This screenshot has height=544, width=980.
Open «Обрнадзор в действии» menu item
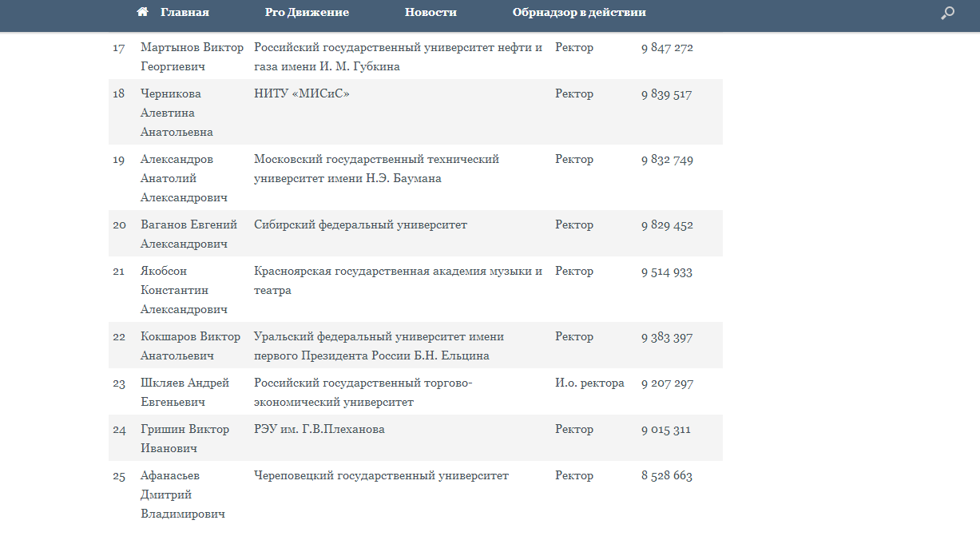click(x=579, y=12)
